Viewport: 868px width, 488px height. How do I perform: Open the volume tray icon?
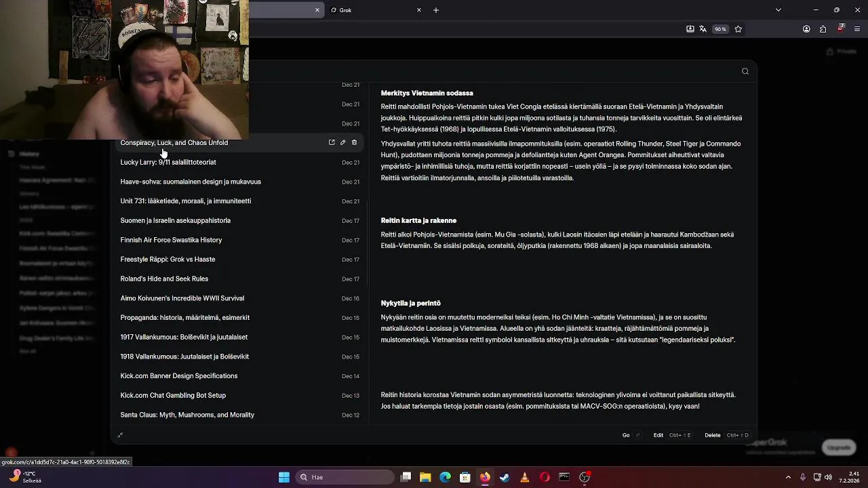(x=828, y=477)
